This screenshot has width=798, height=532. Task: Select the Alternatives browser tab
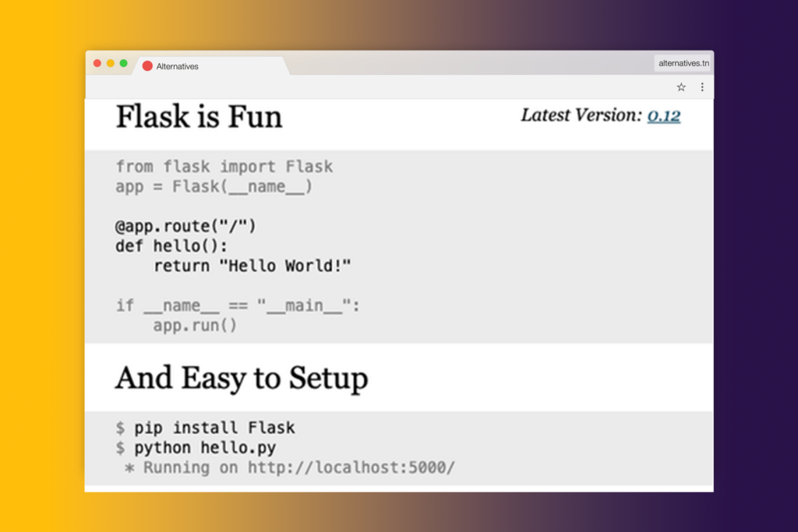pos(211,66)
